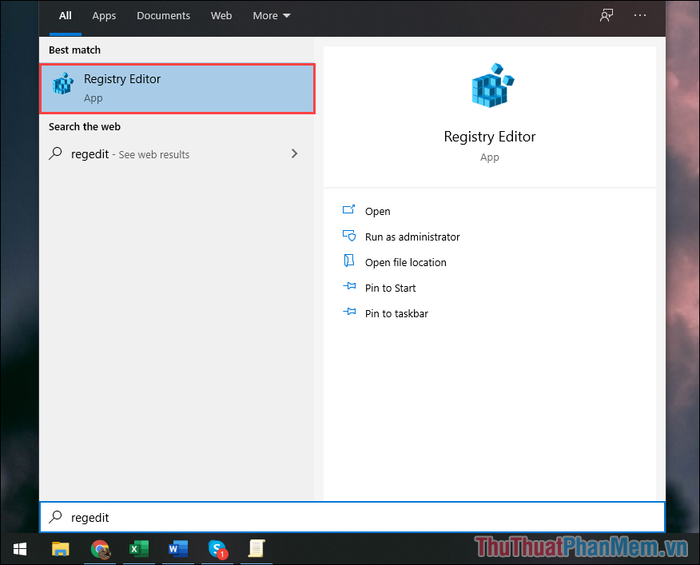
Task: Open Word from the taskbar
Action: click(178, 549)
